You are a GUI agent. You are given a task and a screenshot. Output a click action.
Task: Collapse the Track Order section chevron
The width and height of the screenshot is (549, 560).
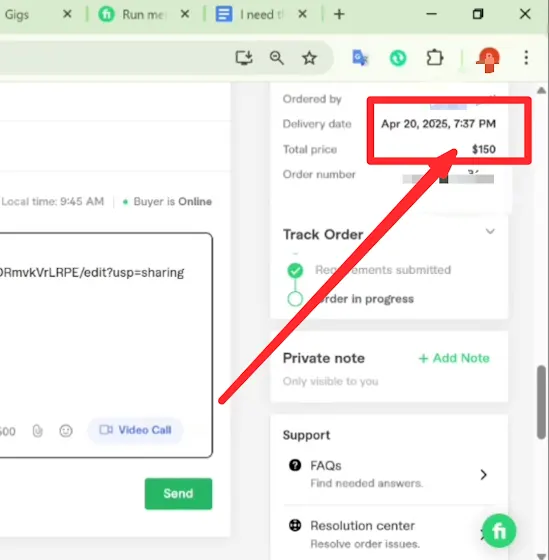click(490, 231)
